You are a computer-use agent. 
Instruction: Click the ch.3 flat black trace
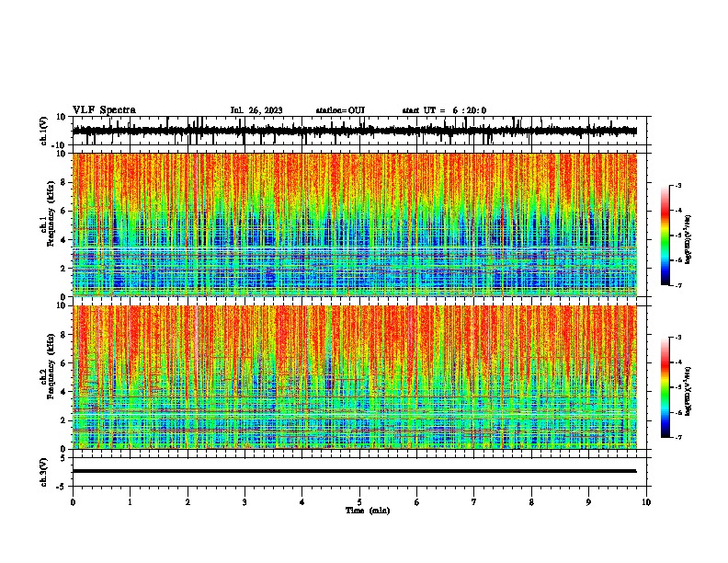pos(355,471)
